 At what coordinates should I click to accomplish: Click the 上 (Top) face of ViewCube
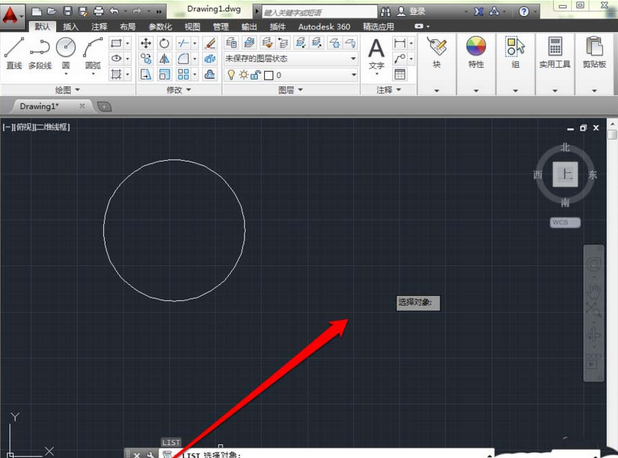click(x=567, y=174)
